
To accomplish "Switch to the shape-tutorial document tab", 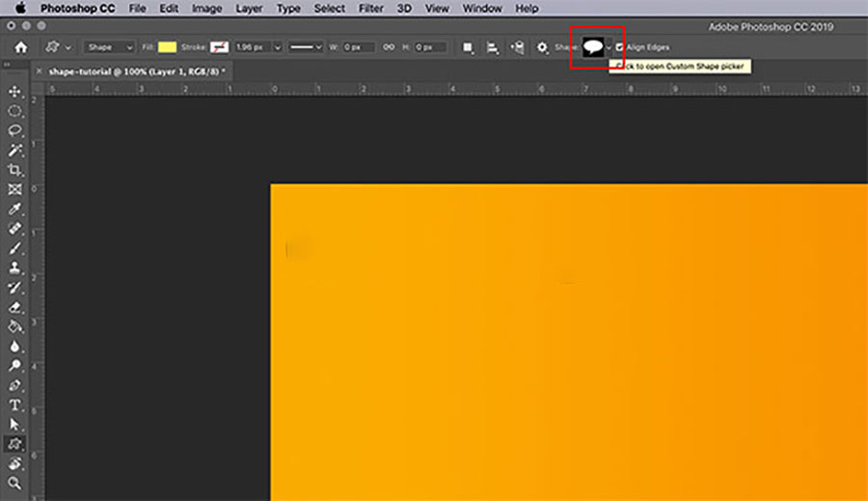I will [136, 71].
